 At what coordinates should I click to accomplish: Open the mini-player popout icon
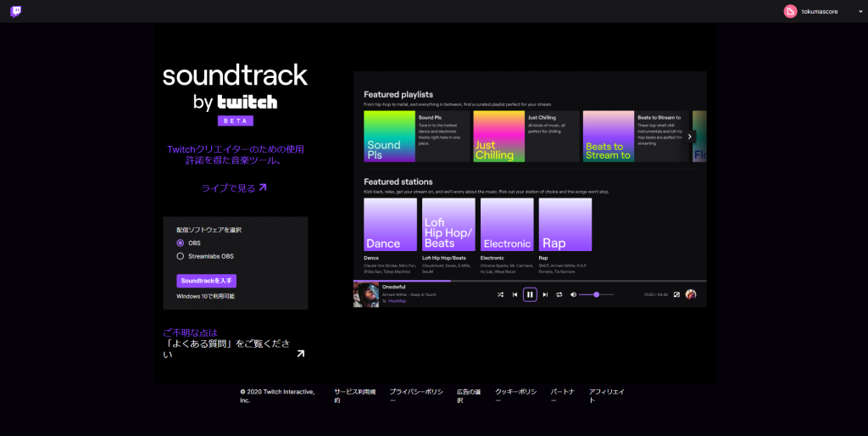(676, 294)
